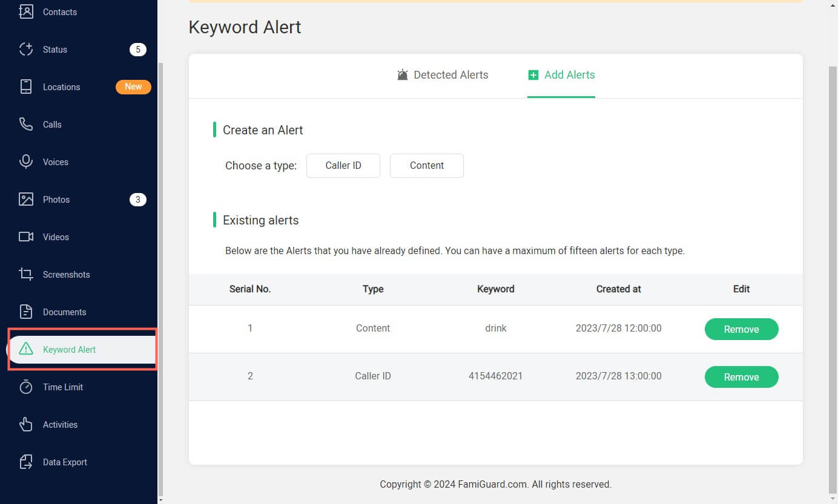The height and width of the screenshot is (504, 838).
Task: Click the date '2023/7/28 12:00:00'
Action: tap(619, 329)
